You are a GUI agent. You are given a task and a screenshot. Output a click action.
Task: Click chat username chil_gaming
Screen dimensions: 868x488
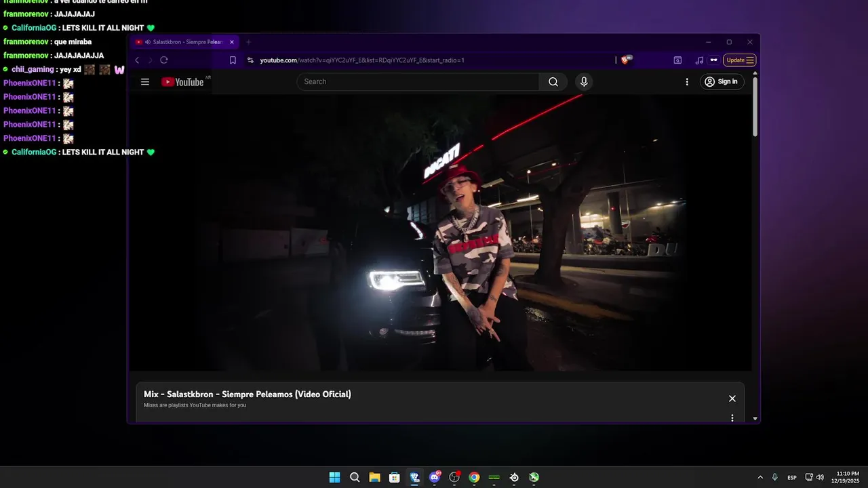[x=33, y=70]
